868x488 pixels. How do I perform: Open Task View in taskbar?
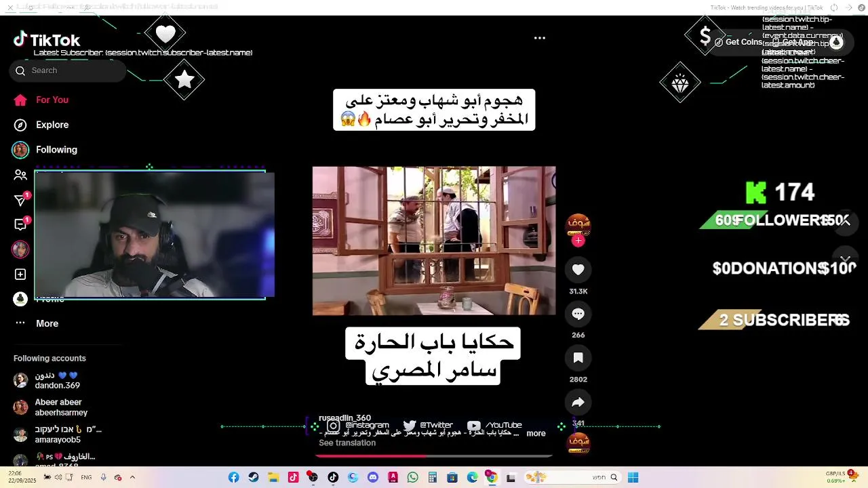(511, 478)
